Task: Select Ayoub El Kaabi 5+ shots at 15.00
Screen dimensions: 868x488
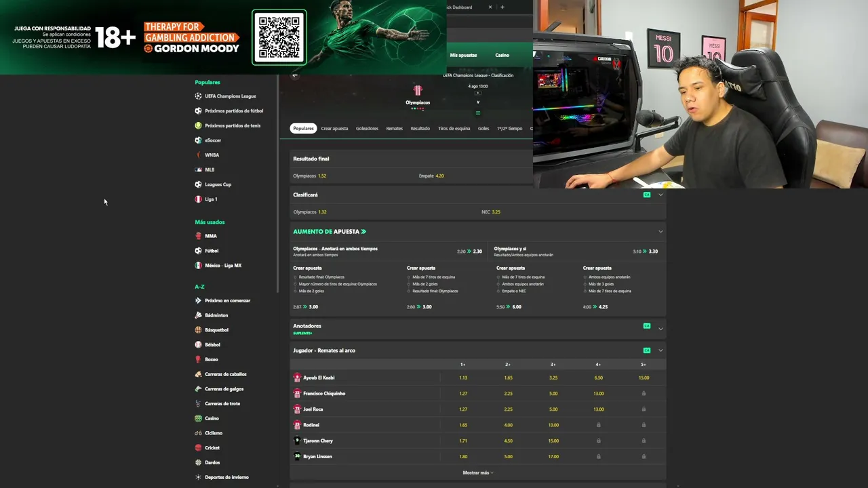Action: (644, 378)
